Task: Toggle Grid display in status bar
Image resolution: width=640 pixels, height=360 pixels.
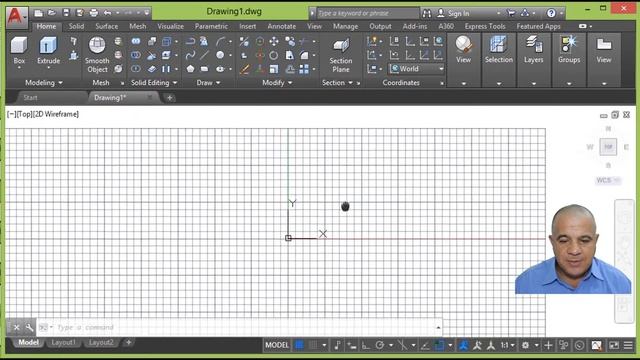Action: pos(299,345)
